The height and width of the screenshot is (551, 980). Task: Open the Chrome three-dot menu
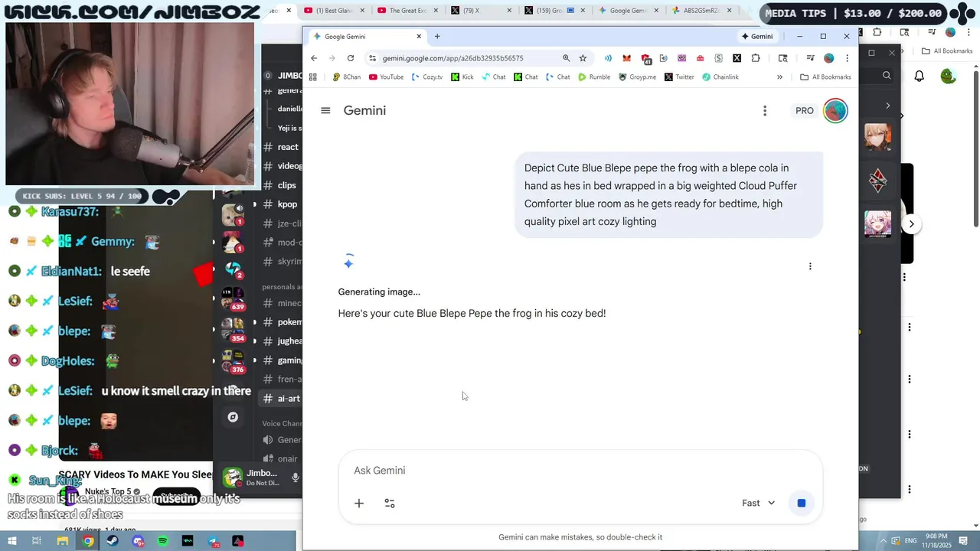coord(847,58)
